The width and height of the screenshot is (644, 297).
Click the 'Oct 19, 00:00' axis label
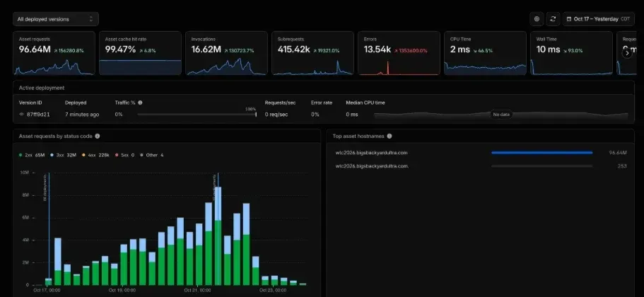122,290
